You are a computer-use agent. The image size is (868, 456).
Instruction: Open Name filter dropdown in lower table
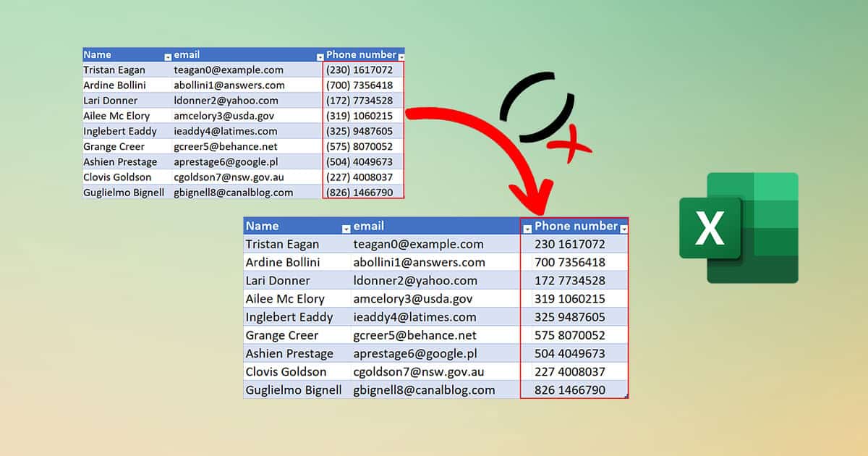click(346, 228)
